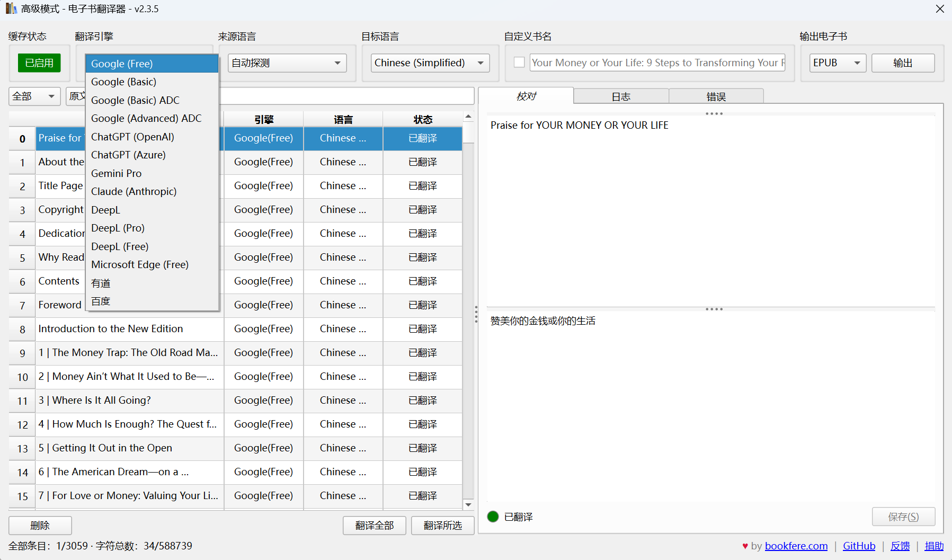
Task: Click the horizontal splitter dots above translation
Action: pyautogui.click(x=714, y=309)
